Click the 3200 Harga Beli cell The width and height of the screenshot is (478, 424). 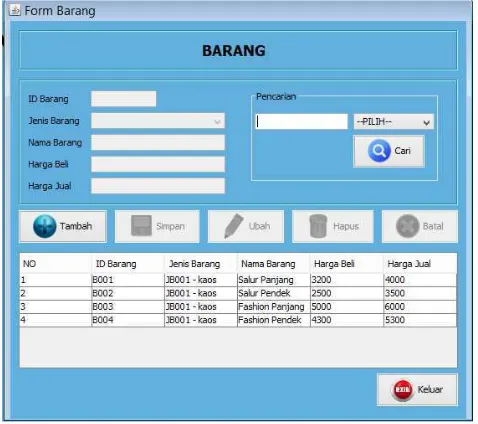click(347, 280)
